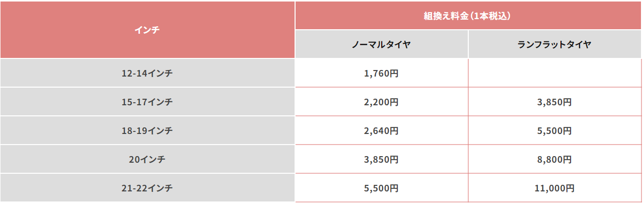Image resolution: width=644 pixels, height=205 pixels.
Task: Select the ノーマルタイヤ column header
Action: (381, 44)
